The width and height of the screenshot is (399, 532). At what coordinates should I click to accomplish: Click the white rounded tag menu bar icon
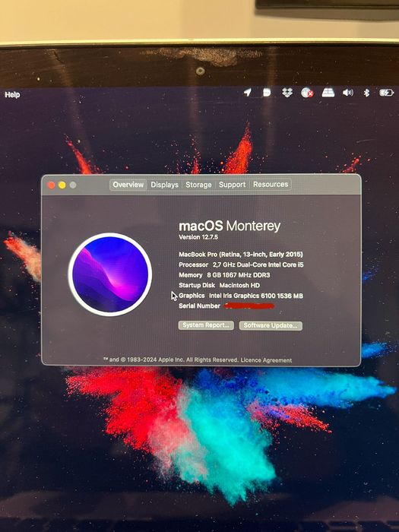tap(267, 92)
